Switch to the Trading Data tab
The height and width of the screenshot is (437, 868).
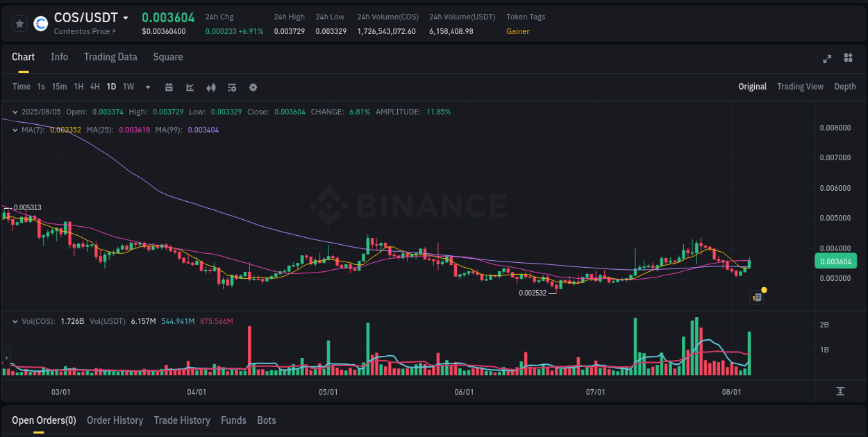point(110,57)
